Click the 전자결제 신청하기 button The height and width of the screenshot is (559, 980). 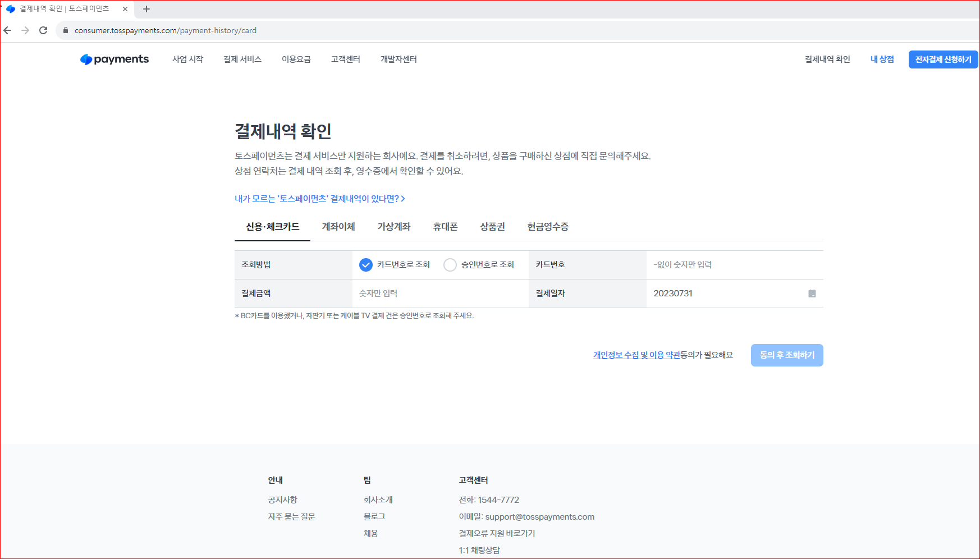[x=943, y=59]
